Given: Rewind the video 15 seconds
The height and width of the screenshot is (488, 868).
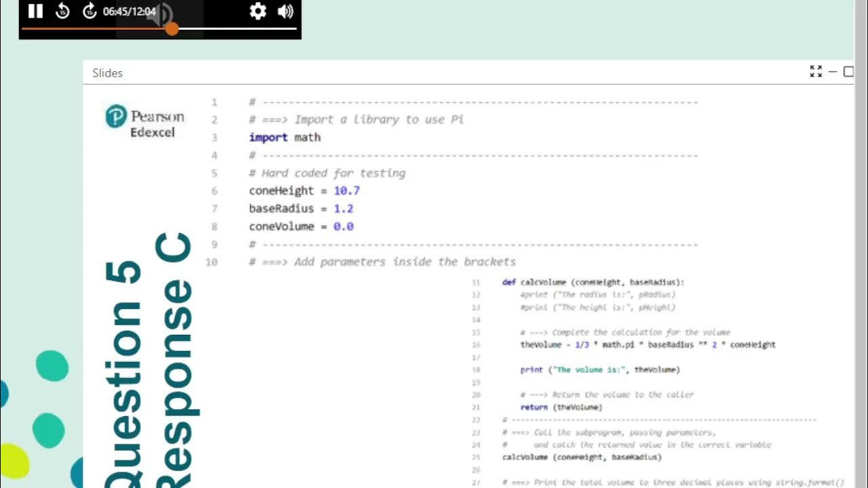Looking at the screenshot, I should 62,11.
